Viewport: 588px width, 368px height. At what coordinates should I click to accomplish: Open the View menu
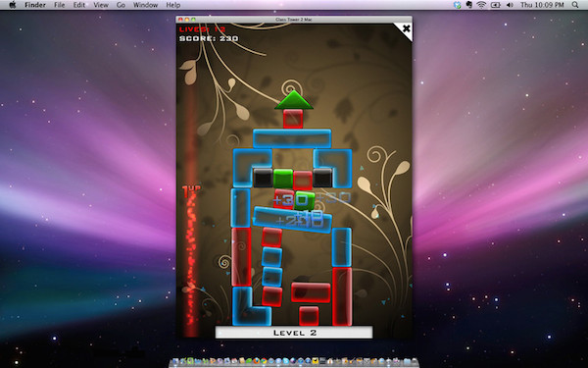click(101, 5)
